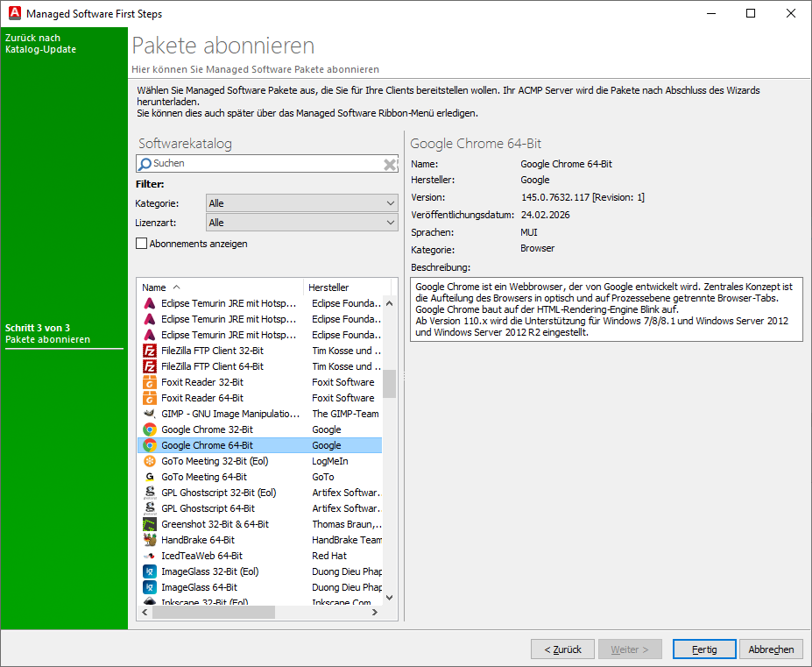812x667 pixels.
Task: Finish the wizard with Fertig
Action: pos(704,649)
